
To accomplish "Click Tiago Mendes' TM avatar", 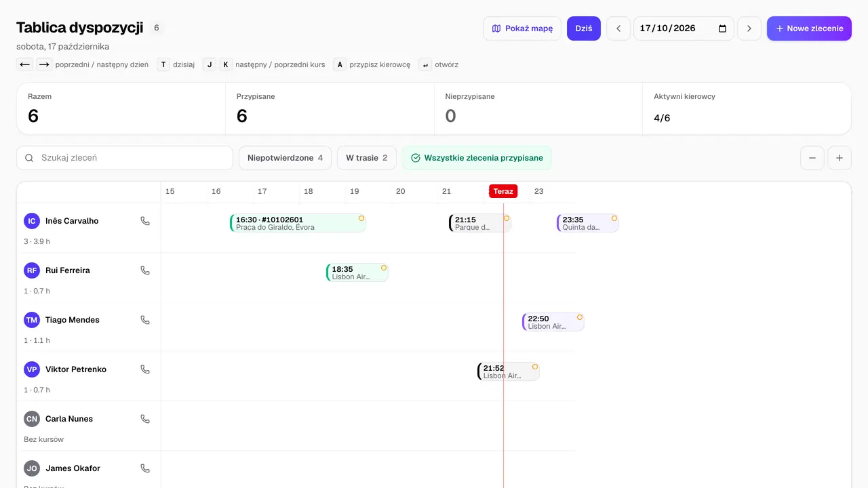I will [x=32, y=320].
